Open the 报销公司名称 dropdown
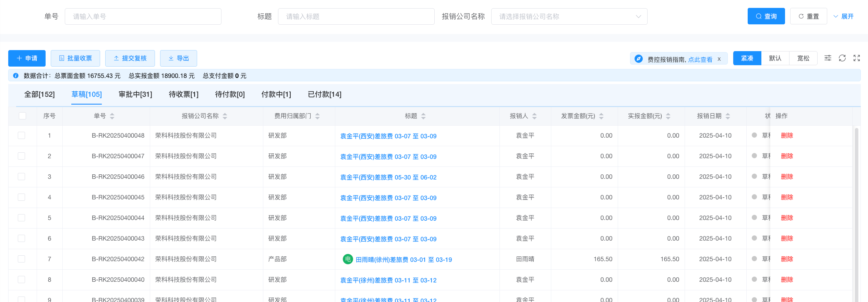The width and height of the screenshot is (868, 302). click(569, 16)
